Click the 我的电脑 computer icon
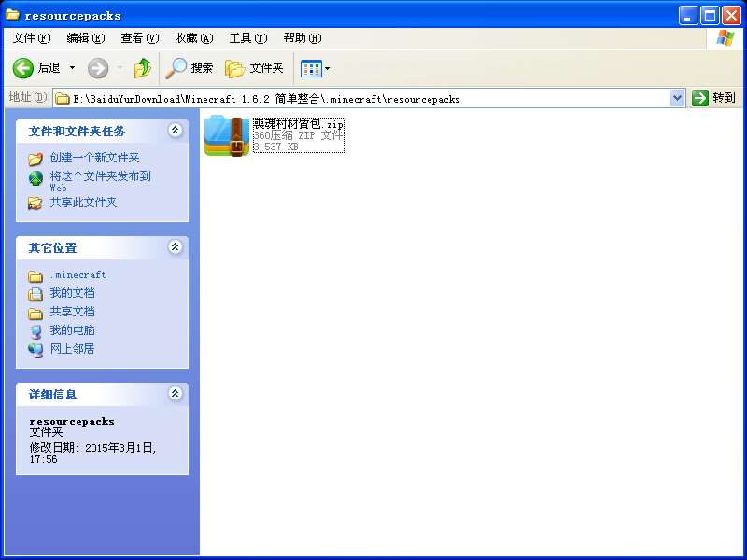This screenshot has height=560, width=747. pyautogui.click(x=35, y=331)
